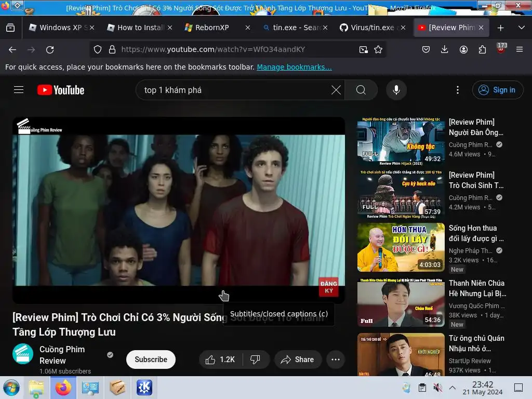The width and height of the screenshot is (532, 399).
Task: Open the Trò Chơi Sinh T... video title
Action: (x=476, y=180)
